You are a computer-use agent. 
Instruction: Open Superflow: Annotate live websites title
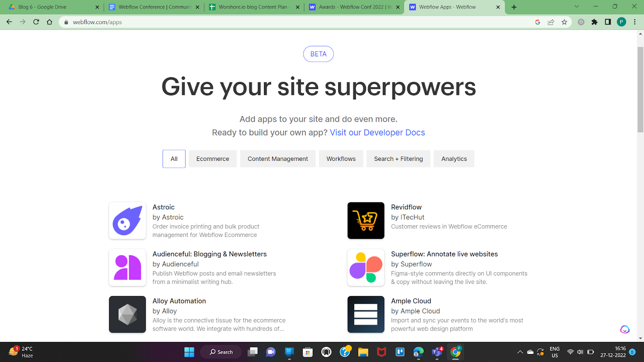click(444, 254)
